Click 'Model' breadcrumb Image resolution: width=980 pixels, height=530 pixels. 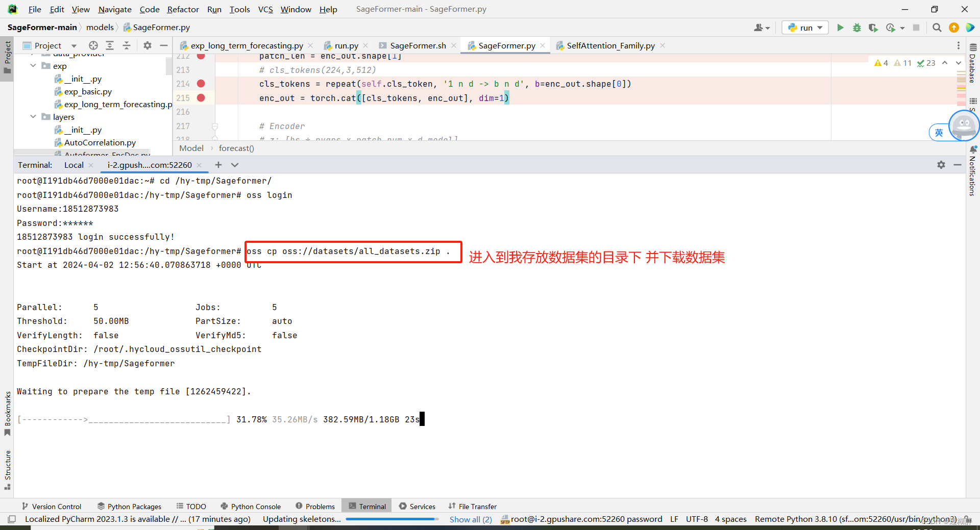[191, 148]
